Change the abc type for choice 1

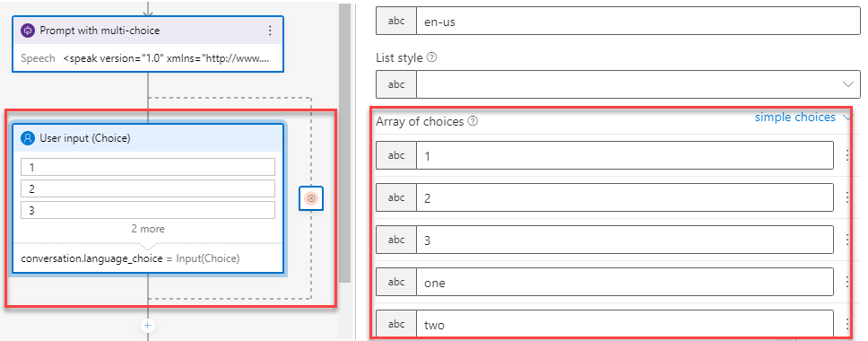[x=396, y=155]
